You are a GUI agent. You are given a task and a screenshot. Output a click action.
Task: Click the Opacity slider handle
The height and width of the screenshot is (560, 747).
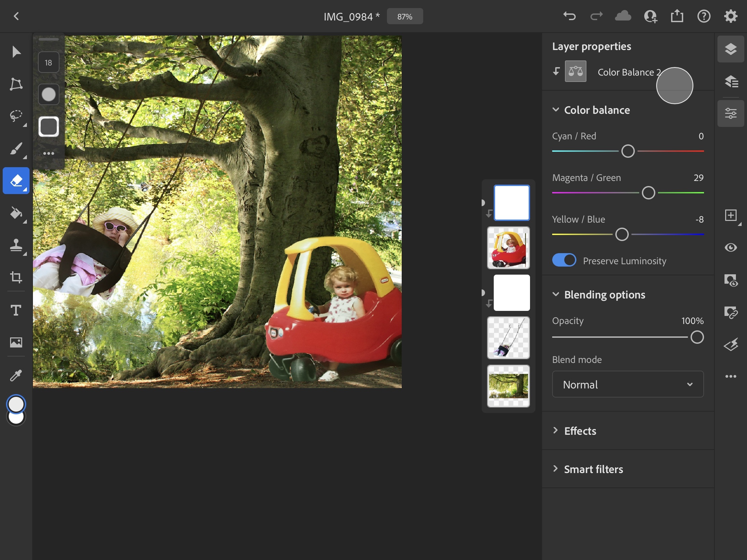pos(697,337)
